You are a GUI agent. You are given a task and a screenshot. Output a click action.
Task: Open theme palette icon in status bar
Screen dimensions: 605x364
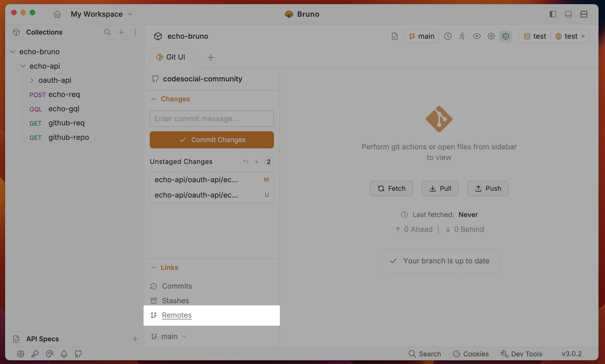[50, 354]
